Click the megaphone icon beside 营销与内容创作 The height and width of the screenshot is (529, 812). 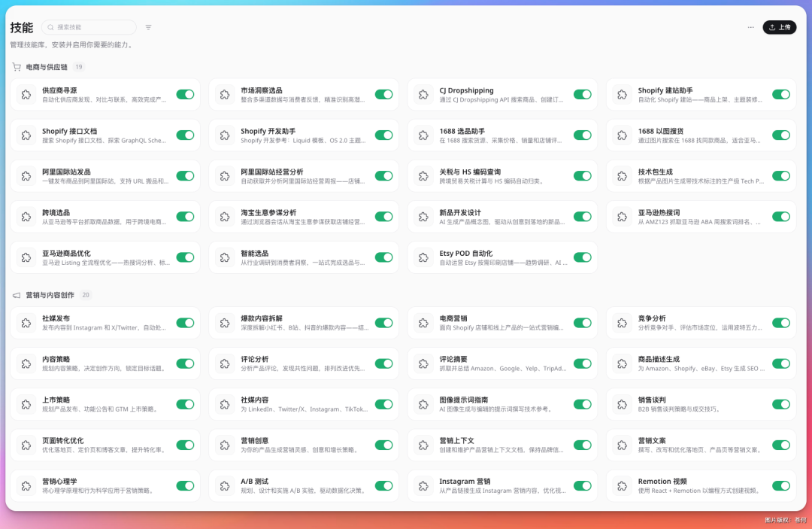pos(16,294)
